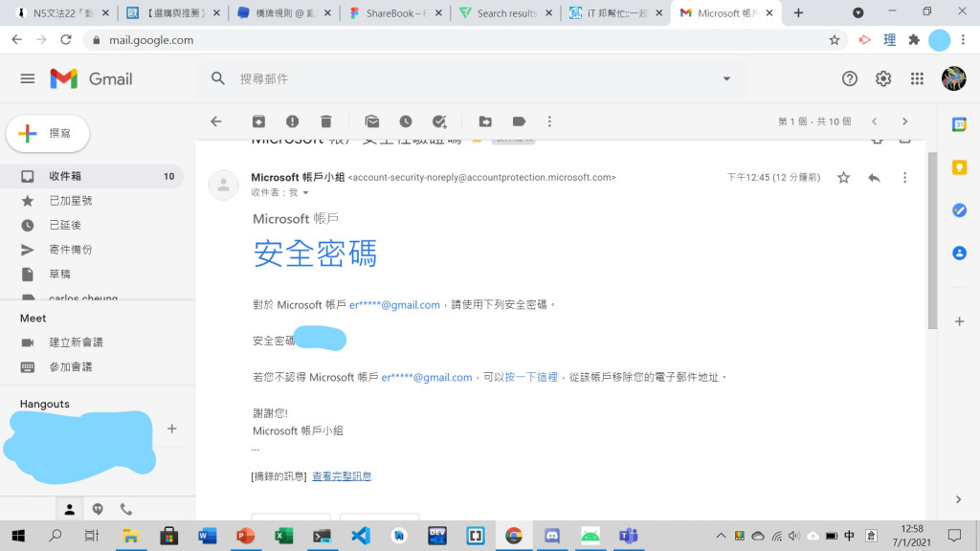Show search options dropdown arrow
The image size is (980, 551).
726,78
